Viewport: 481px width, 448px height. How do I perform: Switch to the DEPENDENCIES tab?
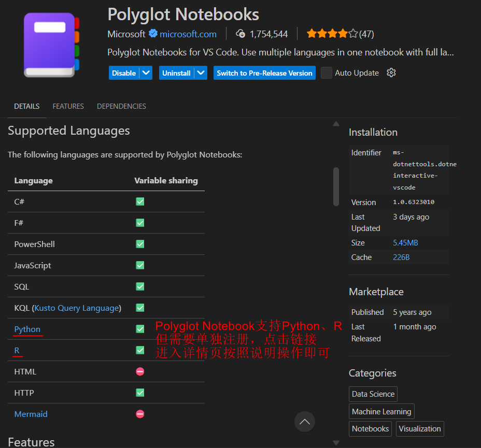(121, 106)
